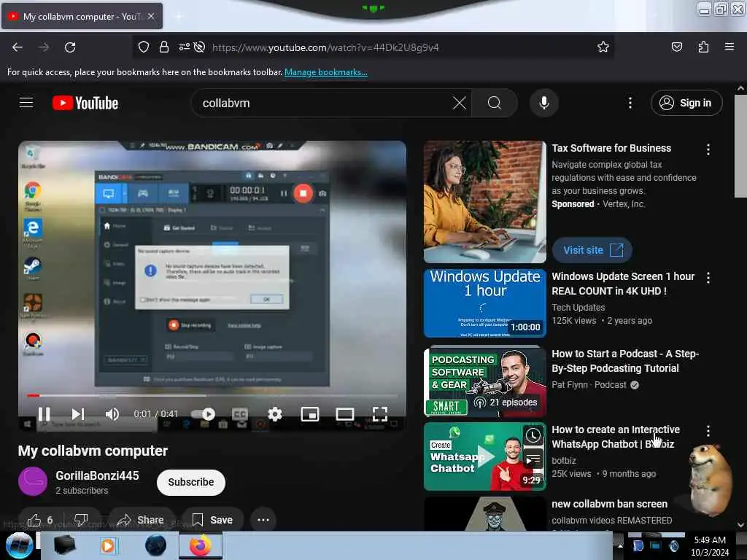Reload the page
Screen dimensions: 747x560
70,47
